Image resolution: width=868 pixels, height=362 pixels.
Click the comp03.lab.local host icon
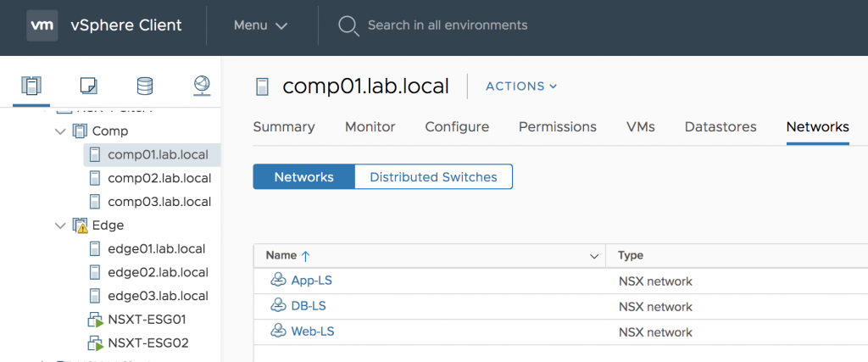[x=95, y=202]
